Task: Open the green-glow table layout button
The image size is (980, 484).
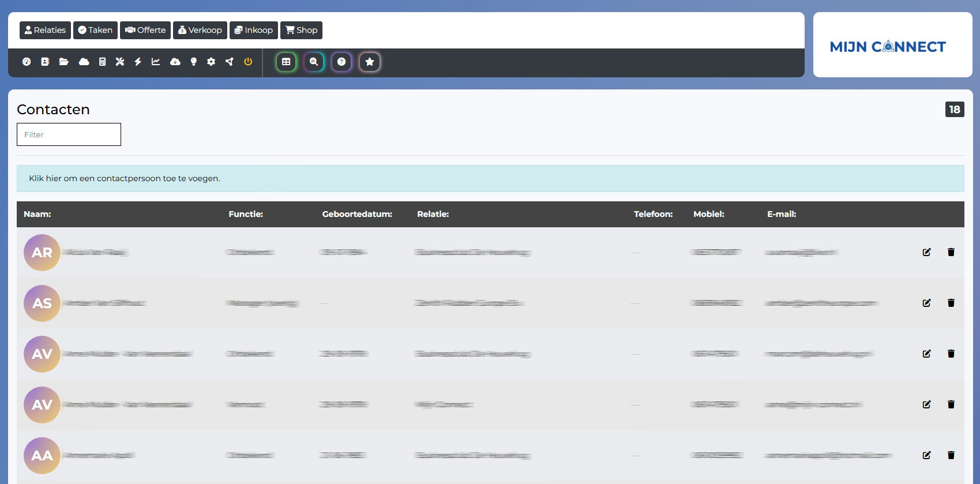Action: [x=286, y=62]
